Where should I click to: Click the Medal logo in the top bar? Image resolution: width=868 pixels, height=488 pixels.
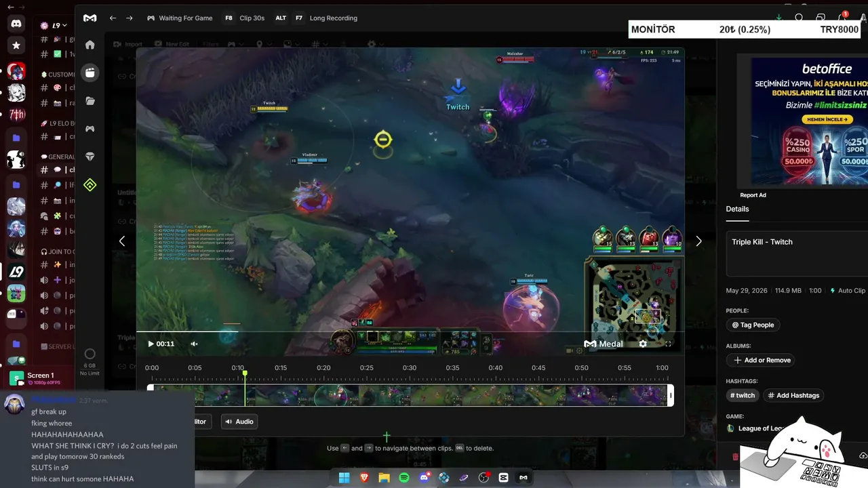click(x=90, y=18)
